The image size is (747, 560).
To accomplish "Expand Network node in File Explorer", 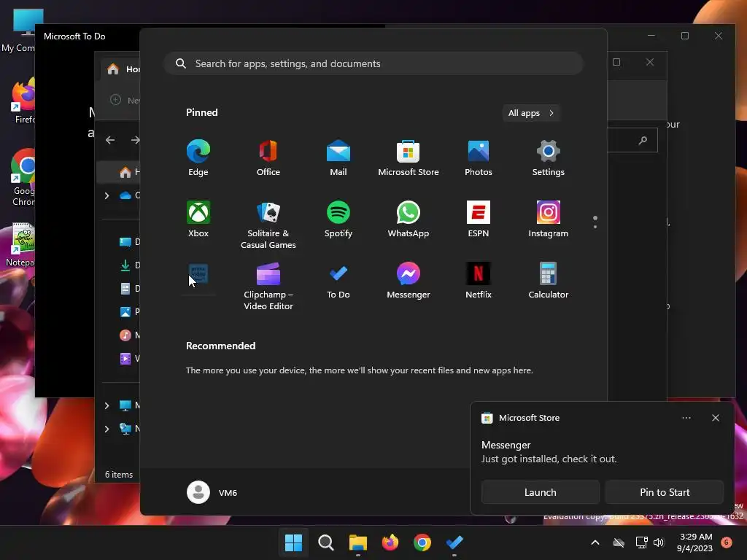I will (107, 429).
